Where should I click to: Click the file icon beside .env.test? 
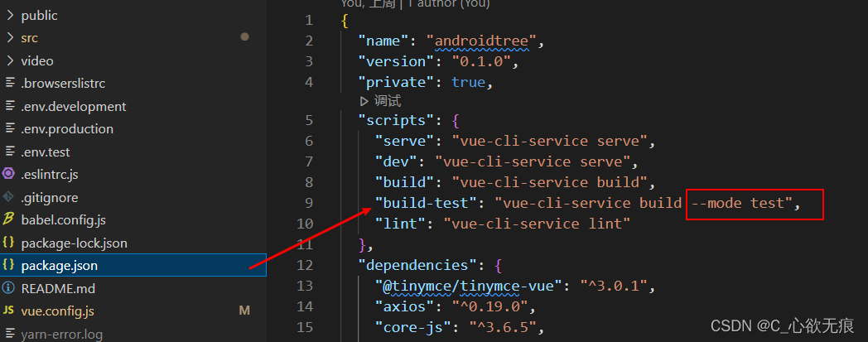tap(9, 152)
